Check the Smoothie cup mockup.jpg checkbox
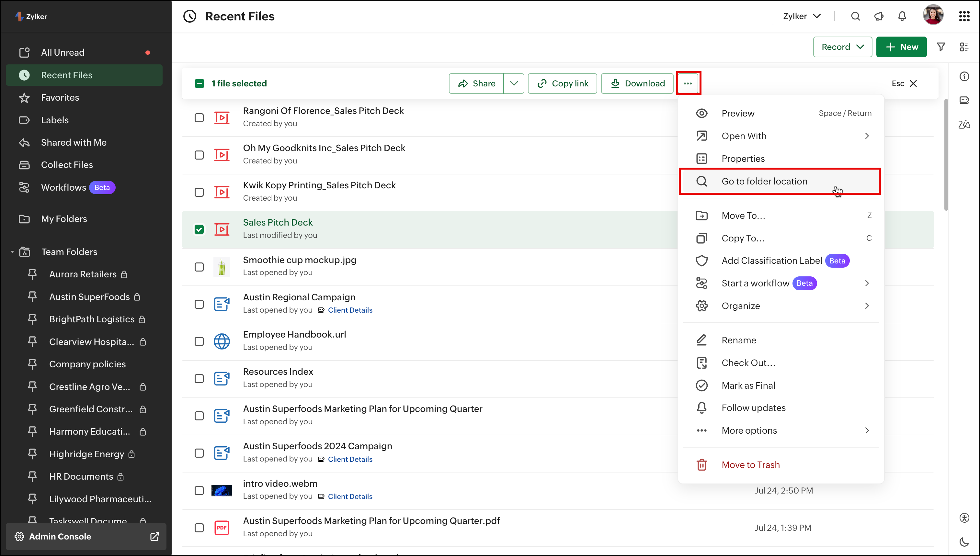Image resolution: width=980 pixels, height=556 pixels. pyautogui.click(x=199, y=267)
